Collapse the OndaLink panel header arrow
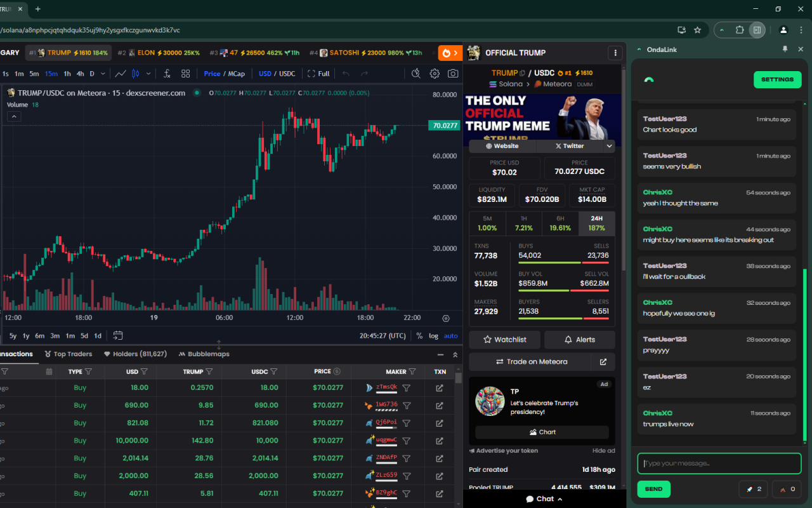This screenshot has height=508, width=812. click(x=639, y=50)
